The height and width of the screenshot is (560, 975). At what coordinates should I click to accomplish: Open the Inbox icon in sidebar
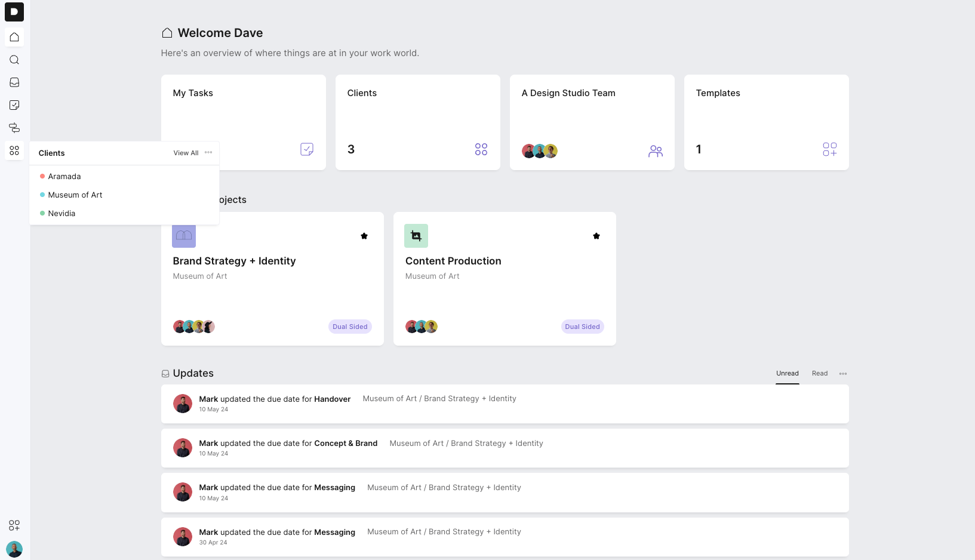(14, 82)
